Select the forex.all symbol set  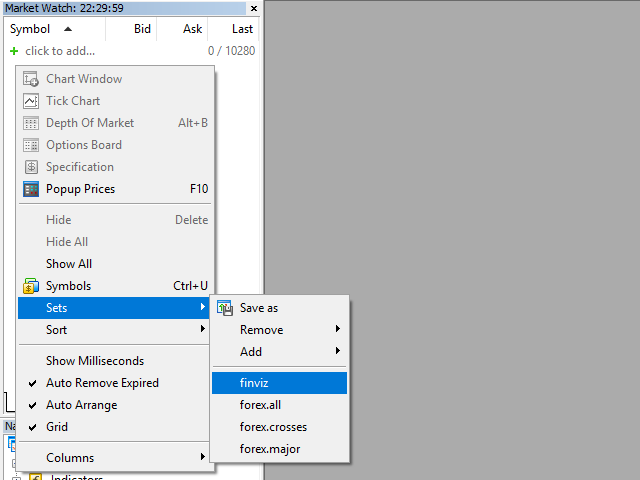pos(279,405)
